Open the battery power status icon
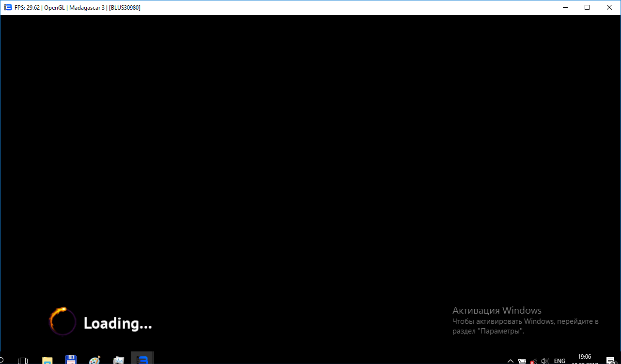621x364 pixels. coord(522,361)
